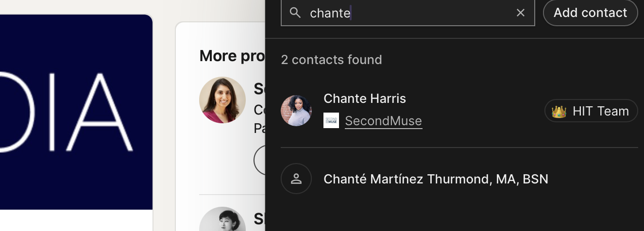Viewport: 644px width, 231px height.
Task: Focus the contact search field containing "chante"
Action: tap(408, 13)
